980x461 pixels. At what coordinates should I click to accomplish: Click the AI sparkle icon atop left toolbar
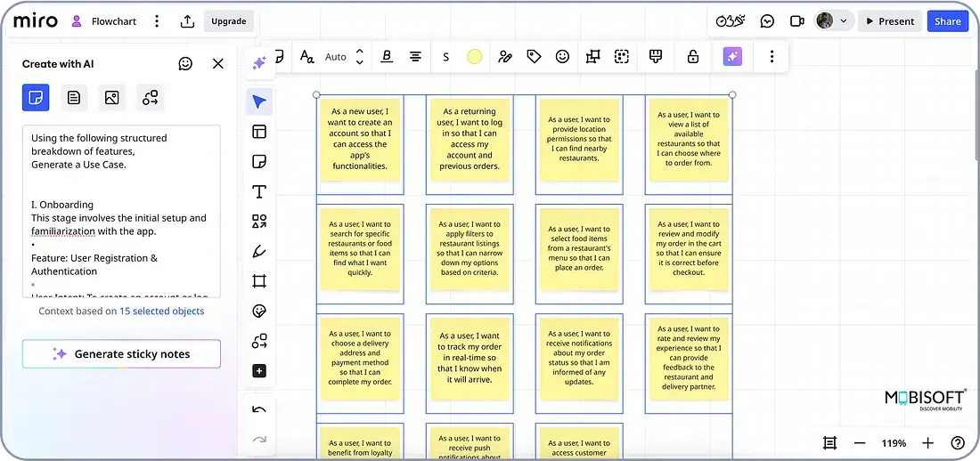point(259,63)
